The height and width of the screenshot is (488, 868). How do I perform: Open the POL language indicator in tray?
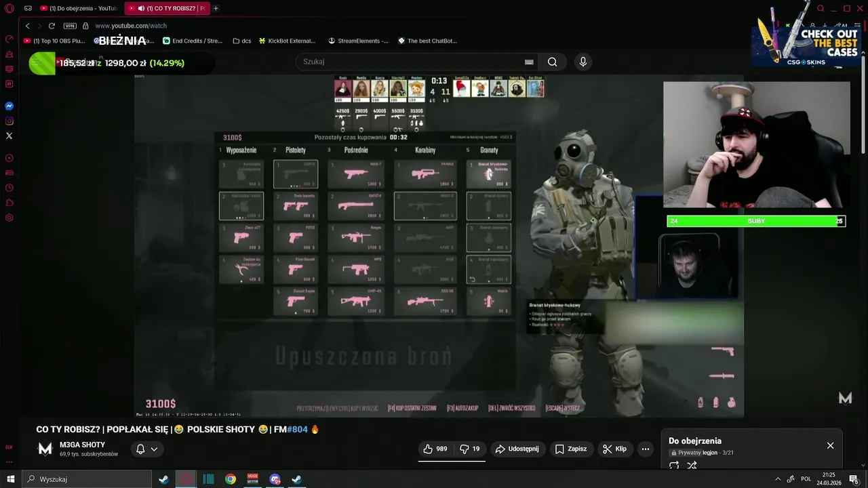coord(806,479)
